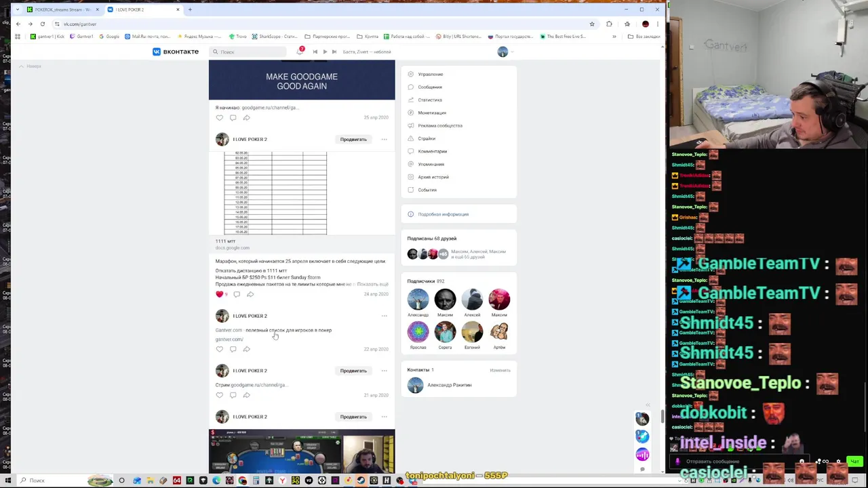Show more bookmarks chevron
This screenshot has width=868, height=488.
(614, 37)
